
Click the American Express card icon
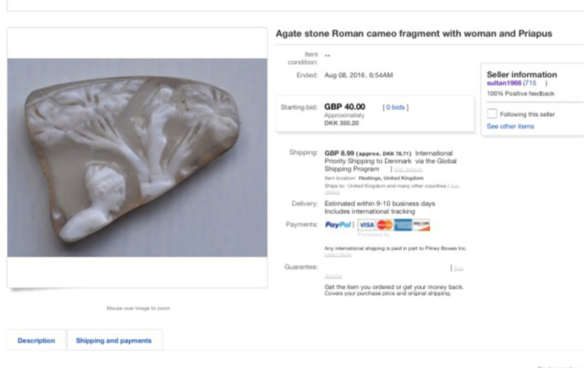point(403,225)
